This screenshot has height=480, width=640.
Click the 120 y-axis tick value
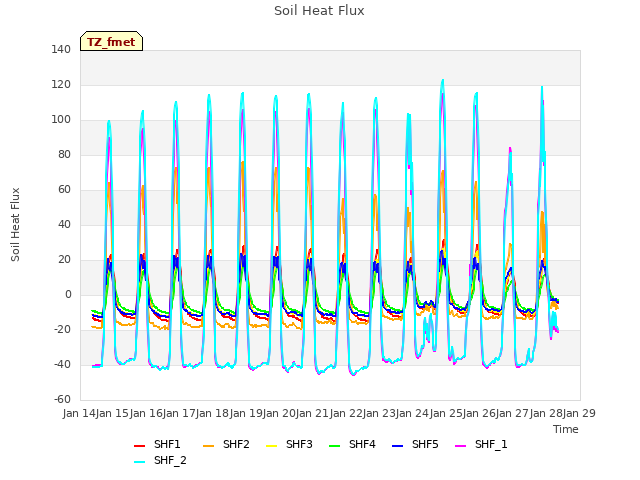tap(61, 85)
